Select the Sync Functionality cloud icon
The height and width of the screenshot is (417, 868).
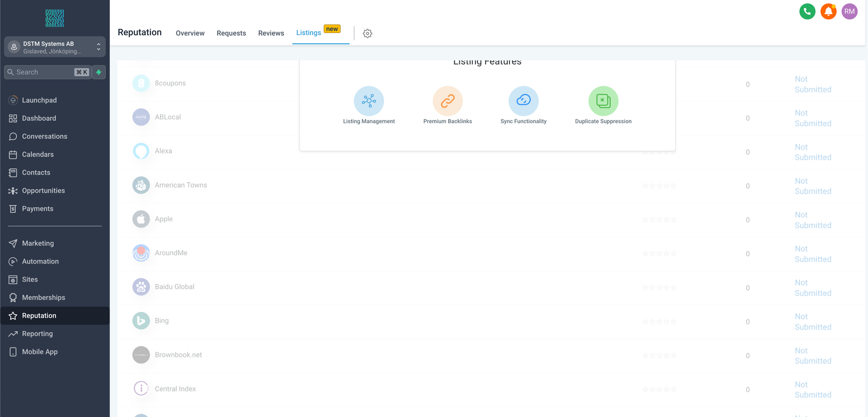pyautogui.click(x=524, y=101)
